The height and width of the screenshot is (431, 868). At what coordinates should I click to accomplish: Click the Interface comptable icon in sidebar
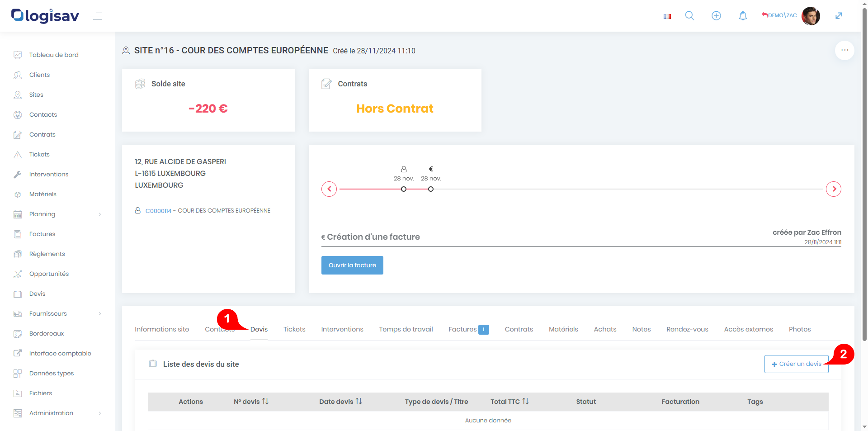pos(18,353)
